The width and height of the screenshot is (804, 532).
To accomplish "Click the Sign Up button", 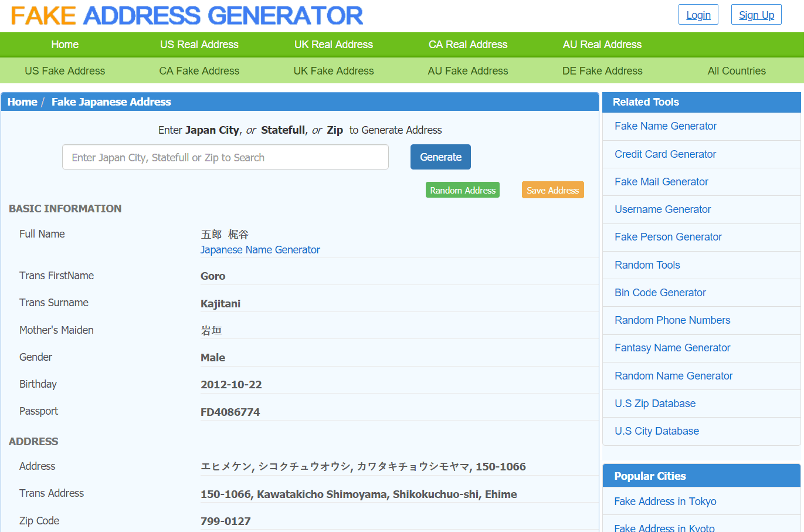I will tap(756, 15).
